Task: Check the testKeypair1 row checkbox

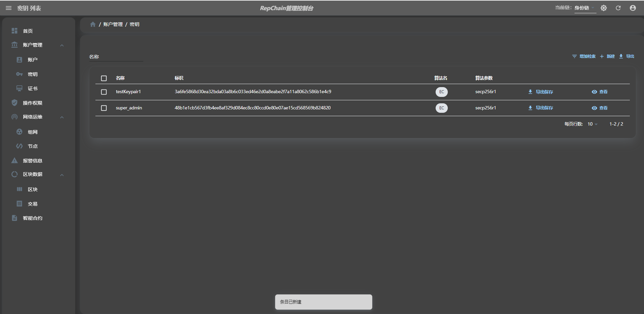Action: 104,92
